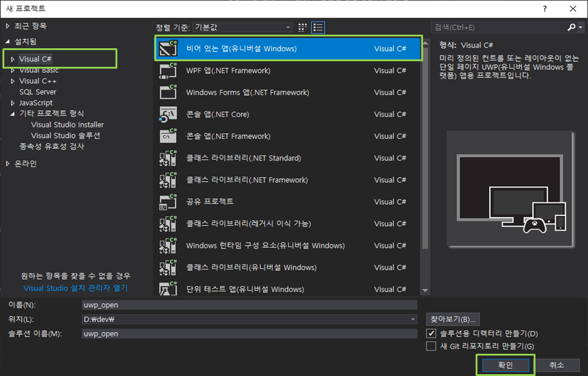
Task: Click the 확인 button
Action: coord(505,365)
